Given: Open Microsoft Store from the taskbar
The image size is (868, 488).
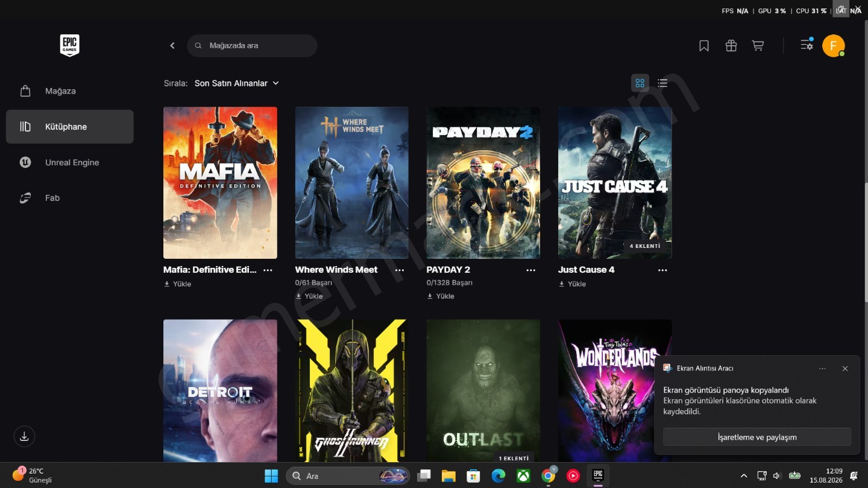Looking at the screenshot, I should 473,476.
